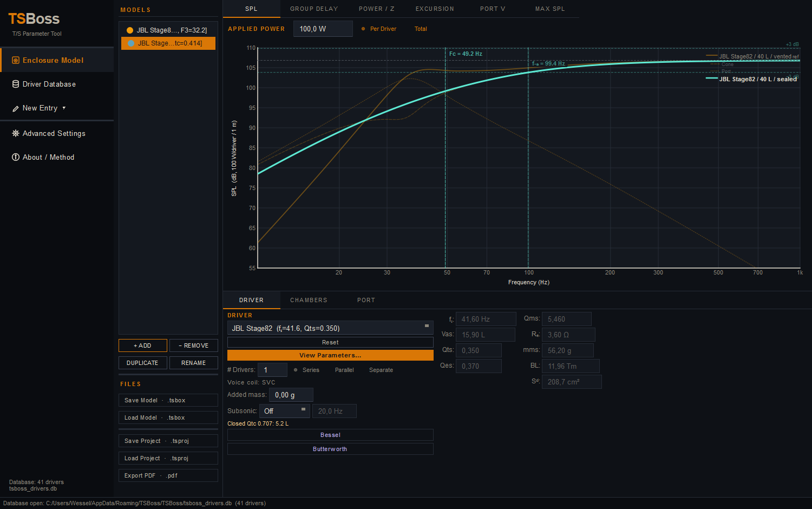Click the fs 41,60 Hz field
The image size is (812, 509).
[x=486, y=319]
